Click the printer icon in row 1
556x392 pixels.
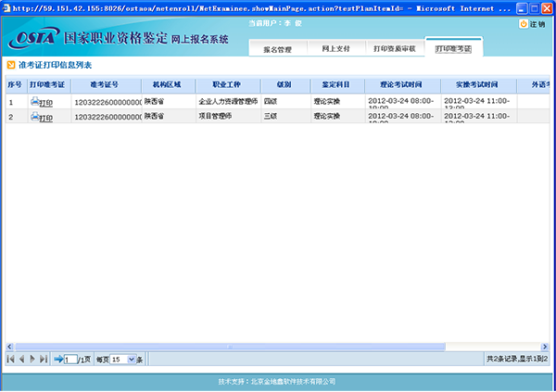[x=35, y=101]
